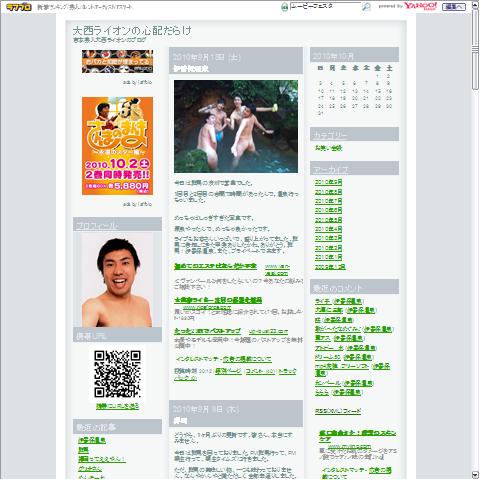Viewport: 480px width, 480px height.
Task: Open the ライチ recent comment link
Action: pos(323,301)
